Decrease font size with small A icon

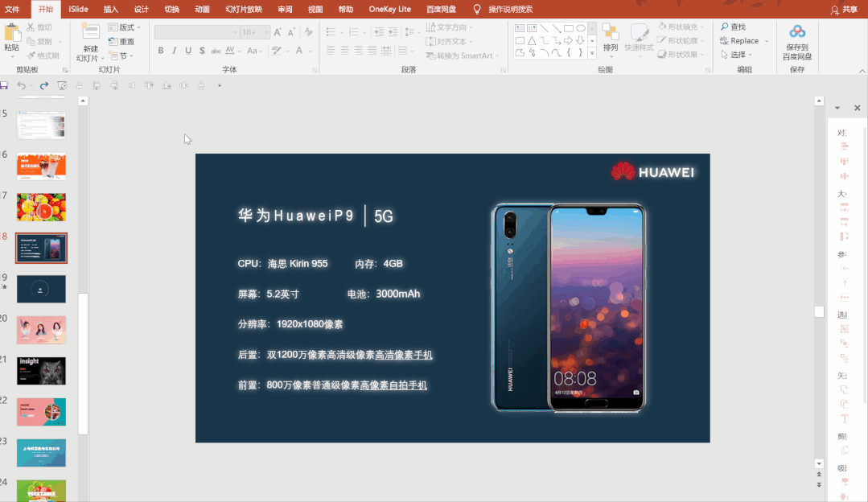coord(291,32)
